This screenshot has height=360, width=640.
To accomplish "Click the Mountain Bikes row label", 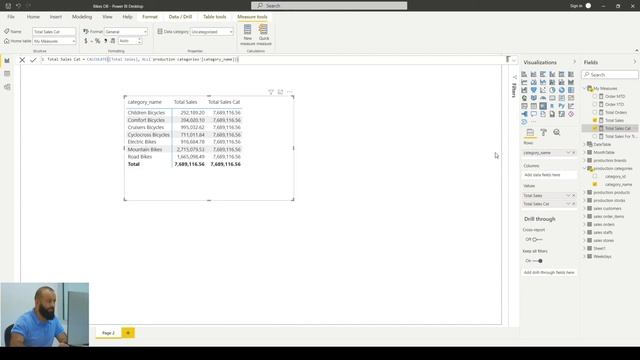I will point(145,149).
